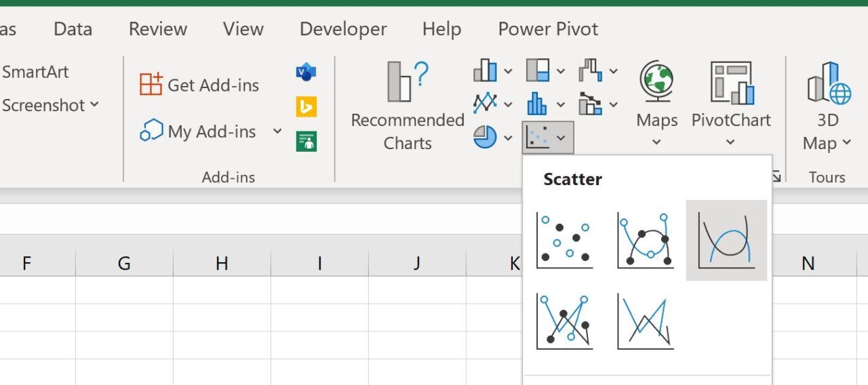Select column I header
This screenshot has height=385, width=868.
pos(319,263)
